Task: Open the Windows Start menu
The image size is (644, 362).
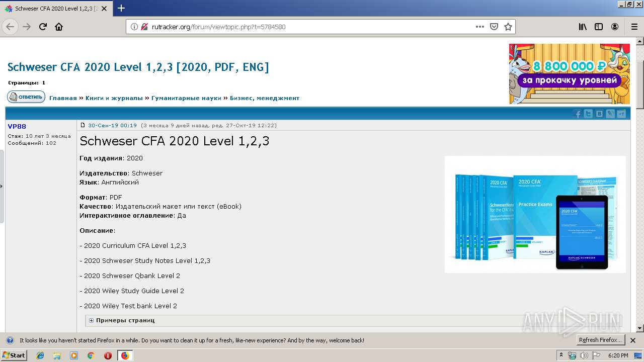Action: 14,355
